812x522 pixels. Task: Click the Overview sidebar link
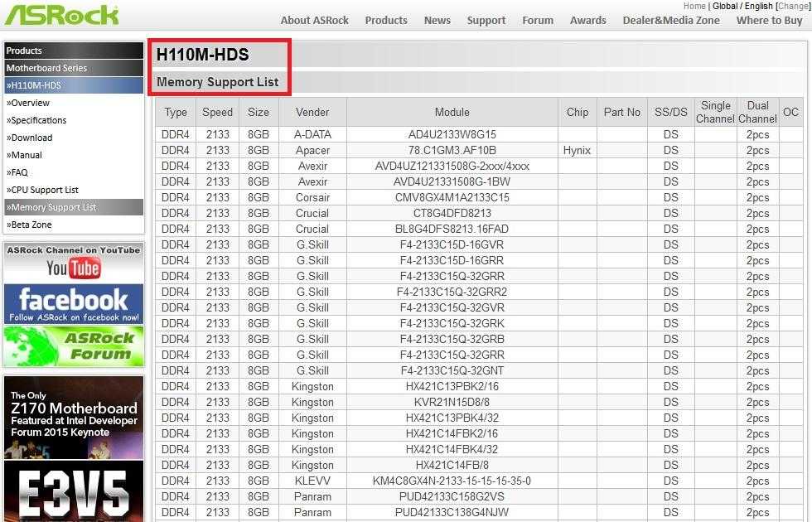point(30,103)
